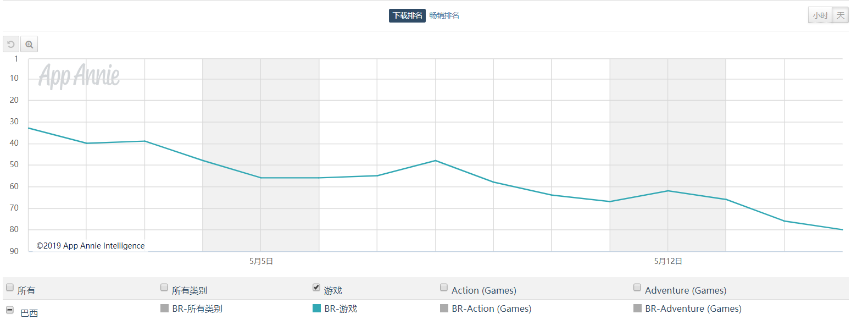Select the 天 granularity button
The width and height of the screenshot is (868, 325).
coord(841,15)
